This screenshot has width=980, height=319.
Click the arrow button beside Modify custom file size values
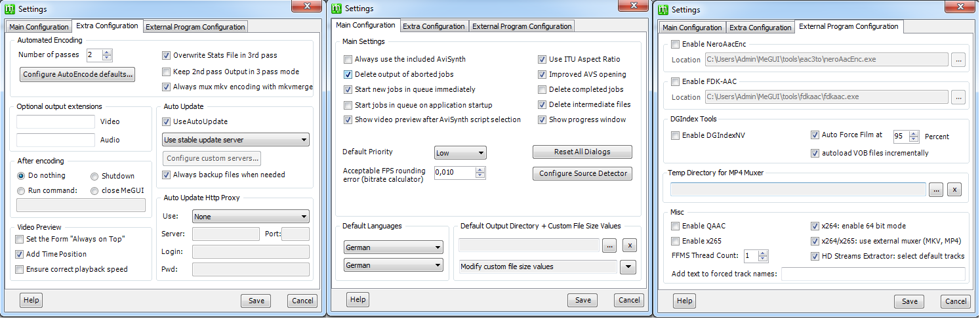[628, 266]
